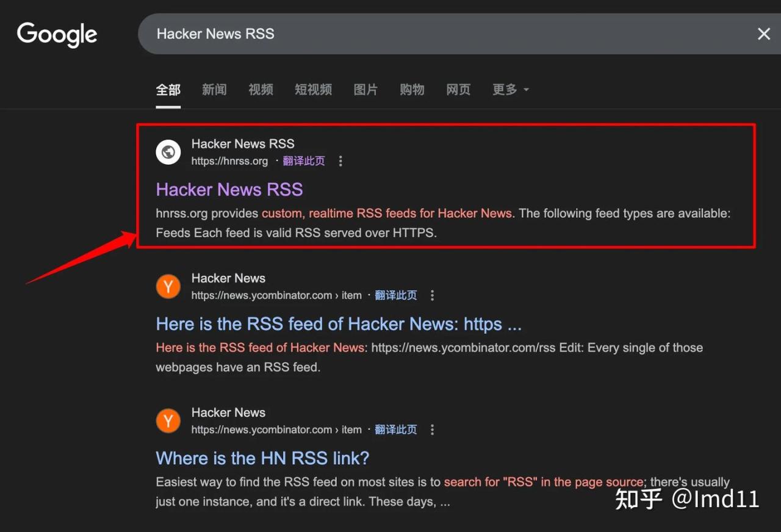Viewport: 781px width, 532px height.
Task: Open 'Here is the RSS feed of Hacker News' link
Action: coord(339,324)
